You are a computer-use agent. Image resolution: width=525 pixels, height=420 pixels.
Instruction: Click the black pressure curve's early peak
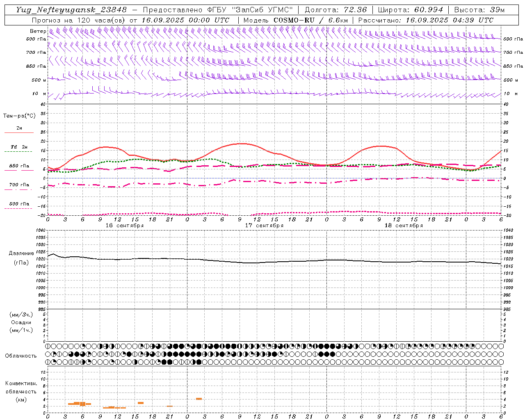[x=53, y=254]
